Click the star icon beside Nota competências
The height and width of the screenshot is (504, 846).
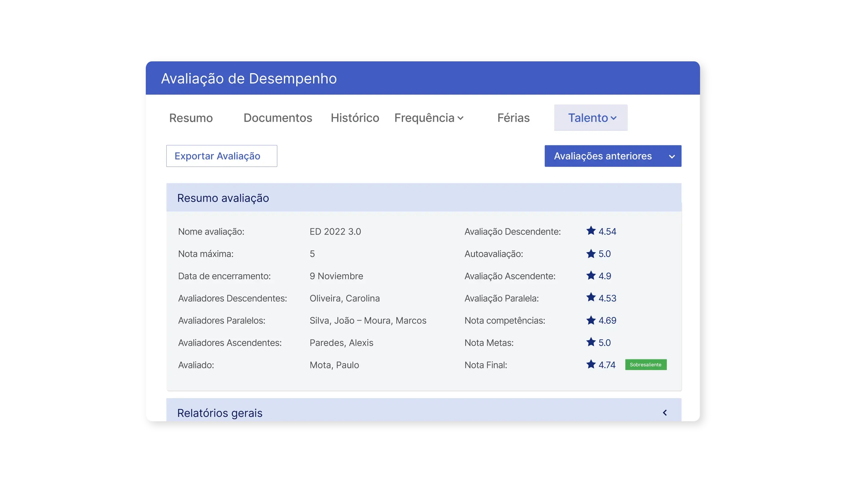tap(591, 320)
